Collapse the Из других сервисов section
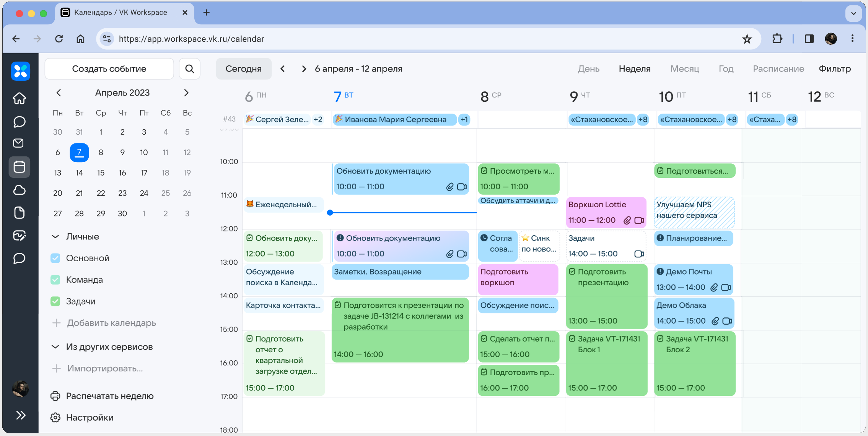Viewport: 868px width, 436px height. tap(55, 347)
